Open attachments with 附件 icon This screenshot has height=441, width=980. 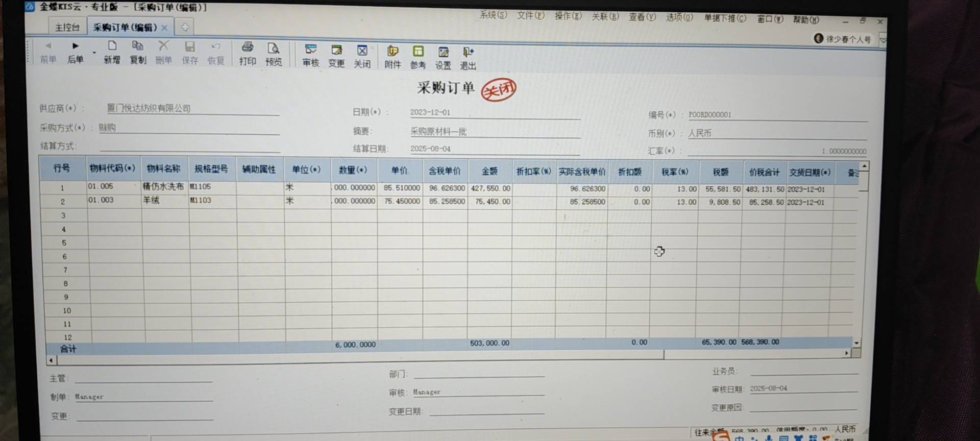(393, 58)
